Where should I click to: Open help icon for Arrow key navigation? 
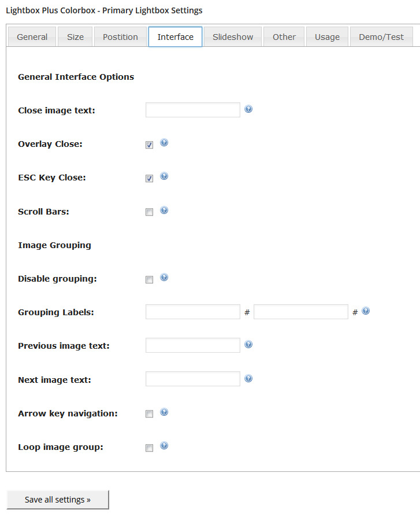(x=163, y=412)
